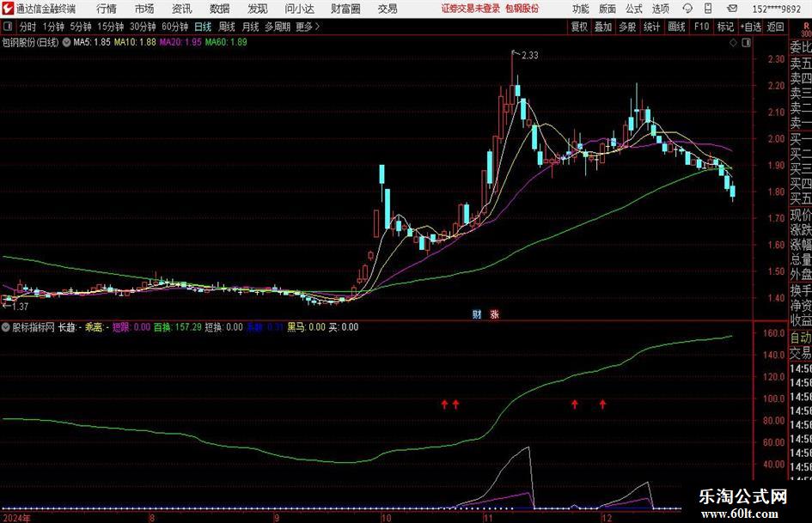Click the 2024年 label on time axis
Screen dimensions: 812x523
click(x=16, y=518)
